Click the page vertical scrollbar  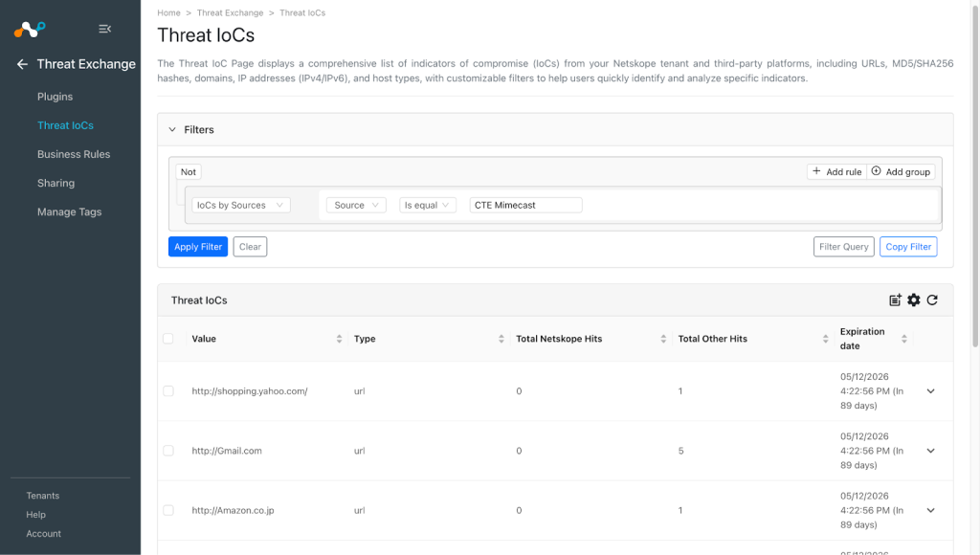click(975, 175)
